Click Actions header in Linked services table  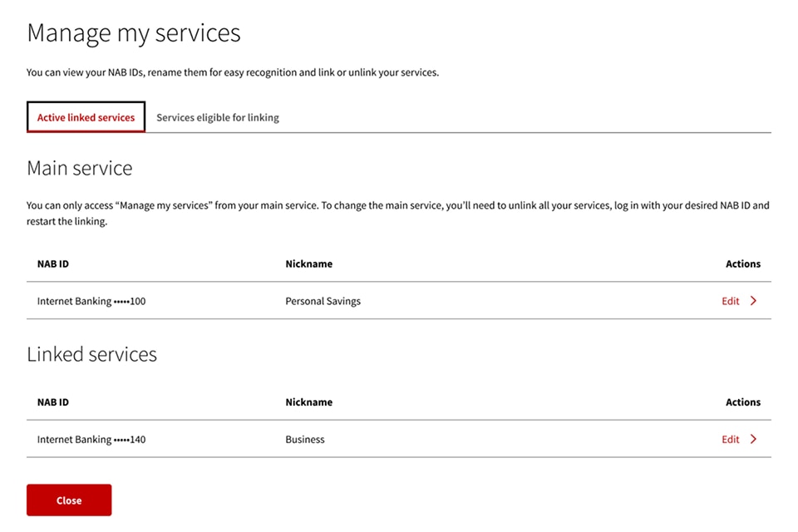click(742, 401)
